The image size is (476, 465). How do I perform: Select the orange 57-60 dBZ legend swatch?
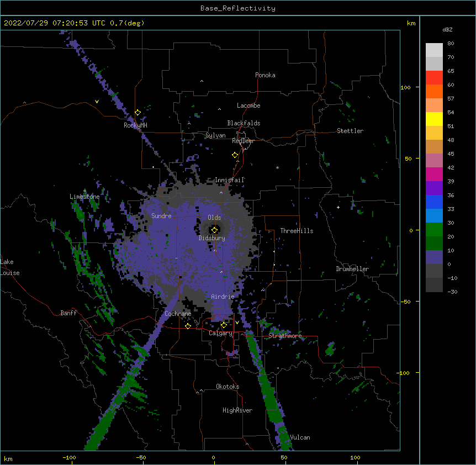pyautogui.click(x=434, y=91)
